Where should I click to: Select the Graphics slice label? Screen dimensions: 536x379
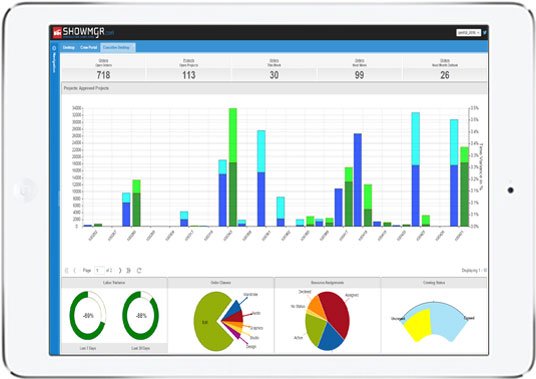[256, 328]
